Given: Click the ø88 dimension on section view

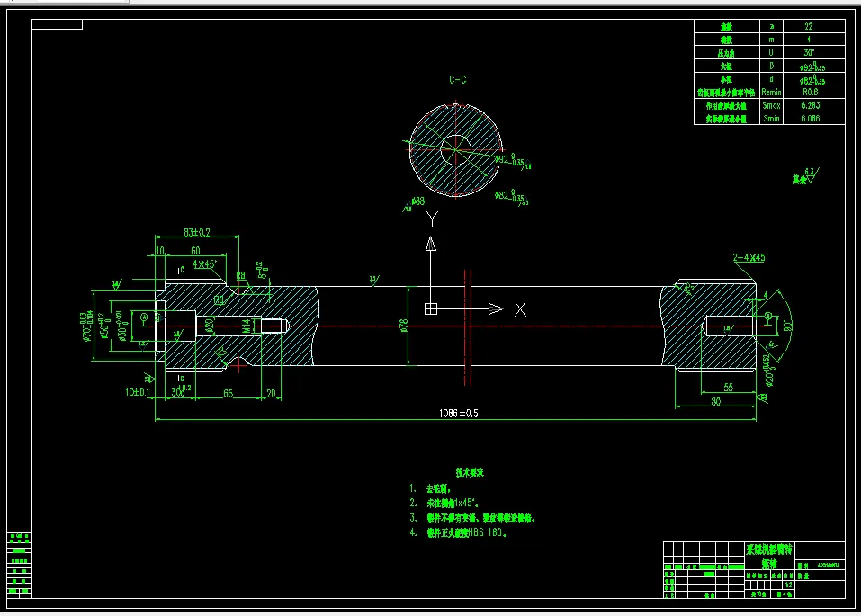Looking at the screenshot, I should (x=417, y=201).
